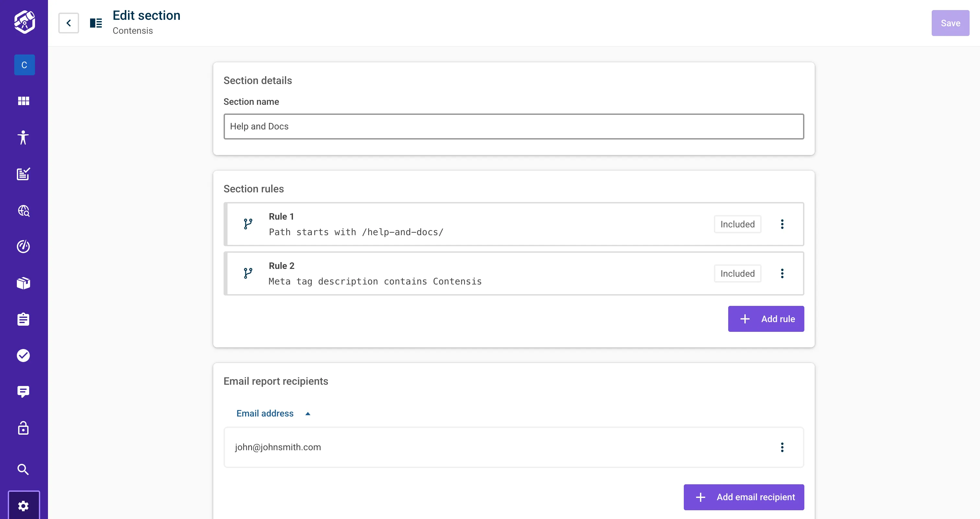The image size is (980, 519).
Task: Open the three-dot menu for john@johnsmith.com
Action: pyautogui.click(x=783, y=447)
